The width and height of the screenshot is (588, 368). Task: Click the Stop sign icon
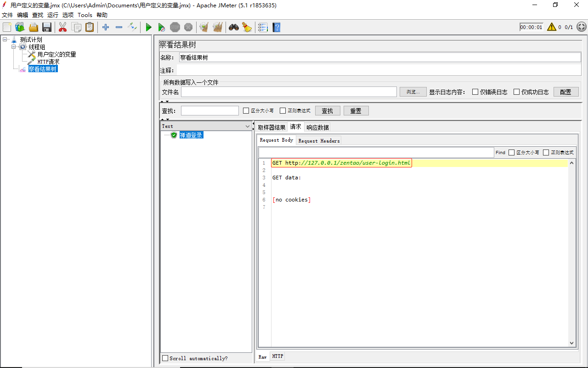pyautogui.click(x=175, y=28)
